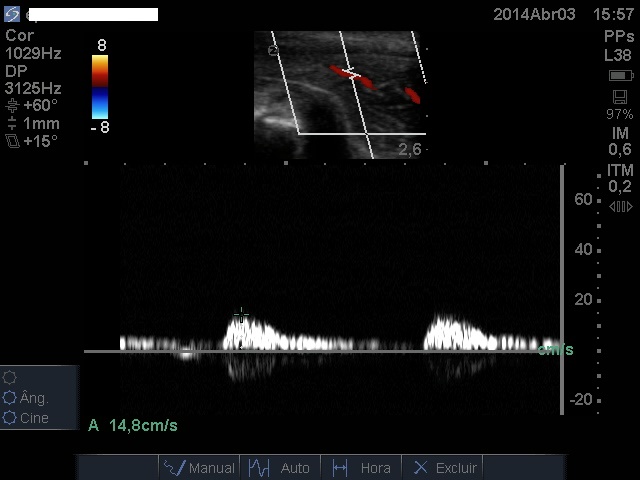Click the color Doppler velocity scale bar
The width and height of the screenshot is (640, 480).
click(101, 85)
